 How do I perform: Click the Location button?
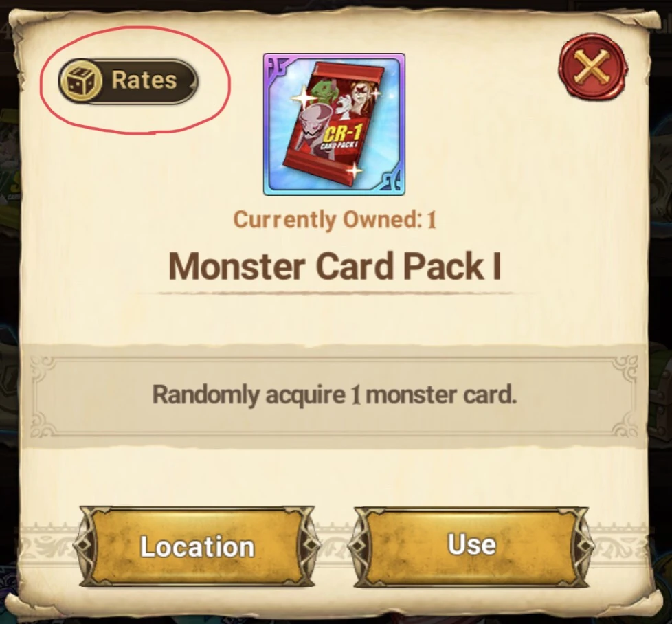tap(197, 546)
